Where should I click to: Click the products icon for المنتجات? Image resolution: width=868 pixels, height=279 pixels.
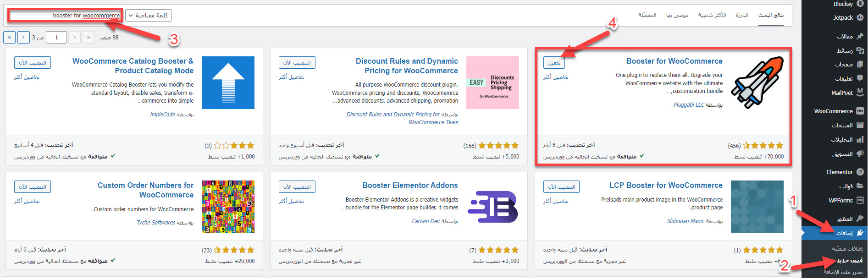860,125
